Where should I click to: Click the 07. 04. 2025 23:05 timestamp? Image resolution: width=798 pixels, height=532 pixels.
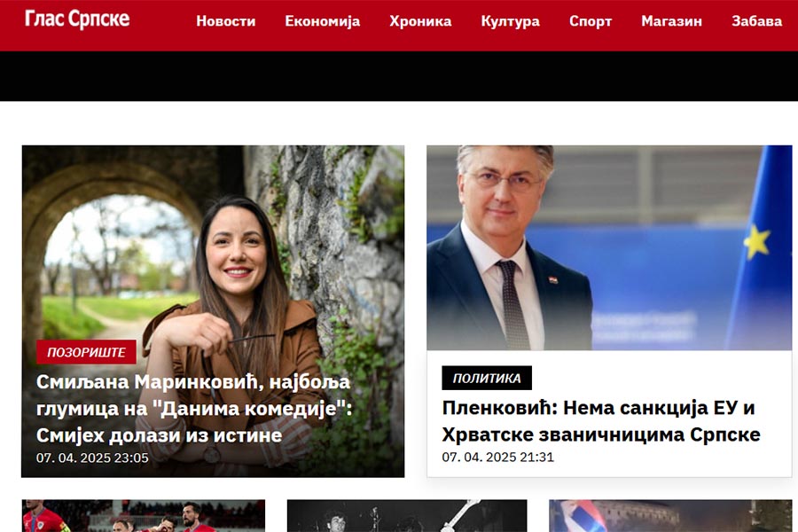click(92, 458)
